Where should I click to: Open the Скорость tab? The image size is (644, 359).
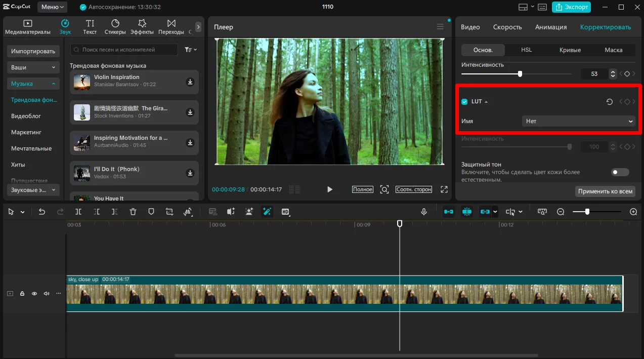(507, 27)
